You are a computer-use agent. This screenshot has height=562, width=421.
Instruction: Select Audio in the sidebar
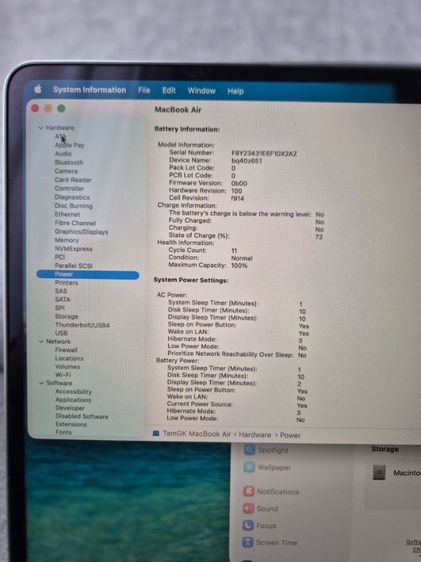63,154
